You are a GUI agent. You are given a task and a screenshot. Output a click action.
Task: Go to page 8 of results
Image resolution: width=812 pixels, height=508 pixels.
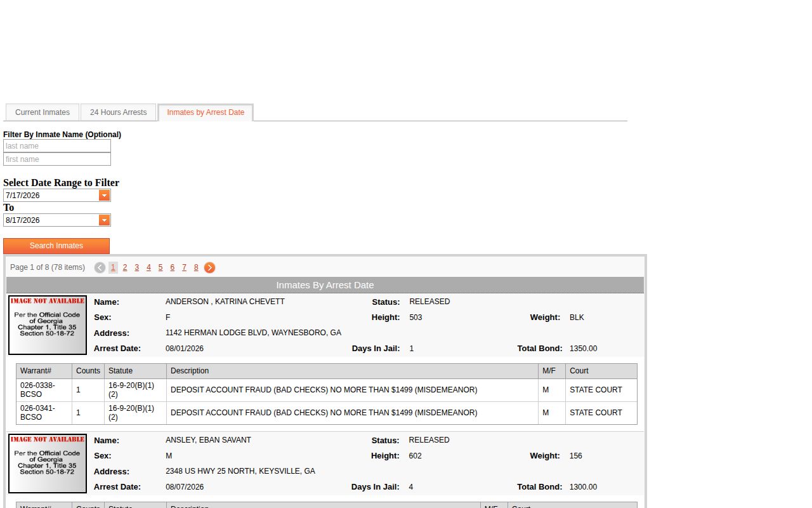[x=196, y=268]
